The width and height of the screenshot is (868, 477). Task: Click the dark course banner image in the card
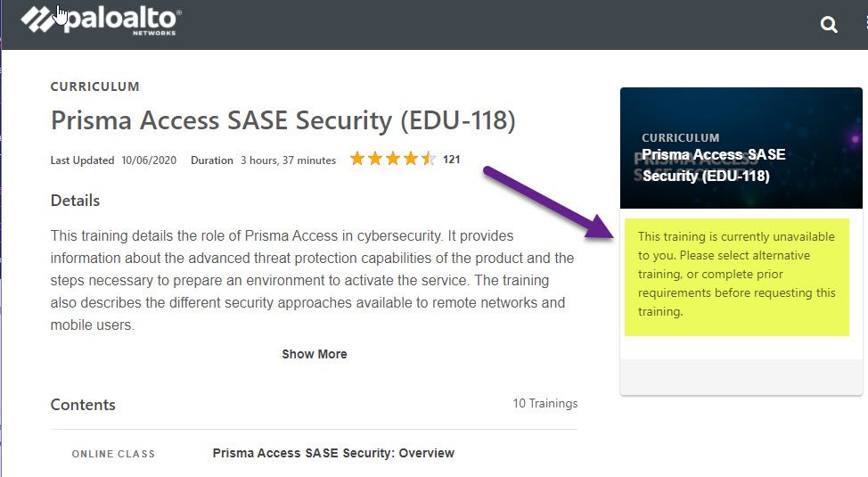click(x=741, y=148)
